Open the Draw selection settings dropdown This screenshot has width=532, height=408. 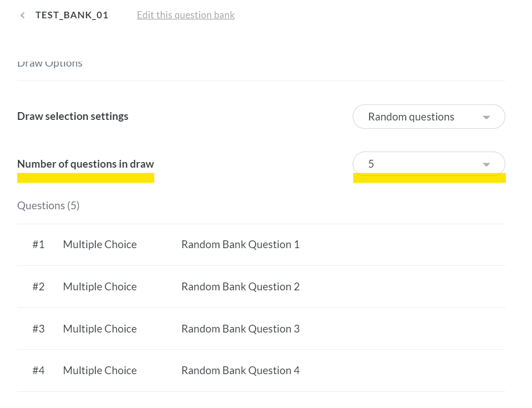click(x=428, y=117)
